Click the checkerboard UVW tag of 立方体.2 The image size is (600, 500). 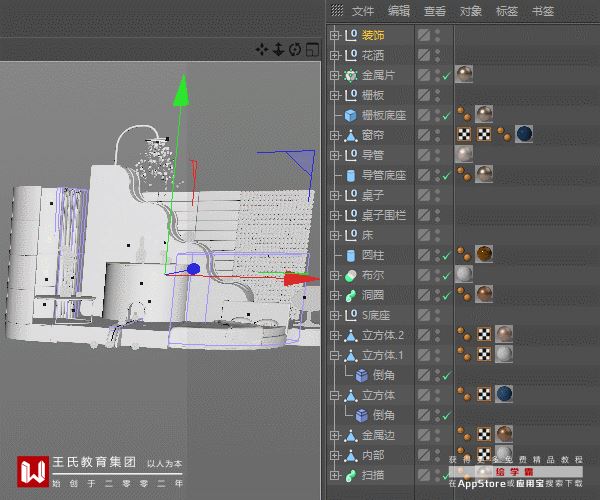click(x=484, y=334)
